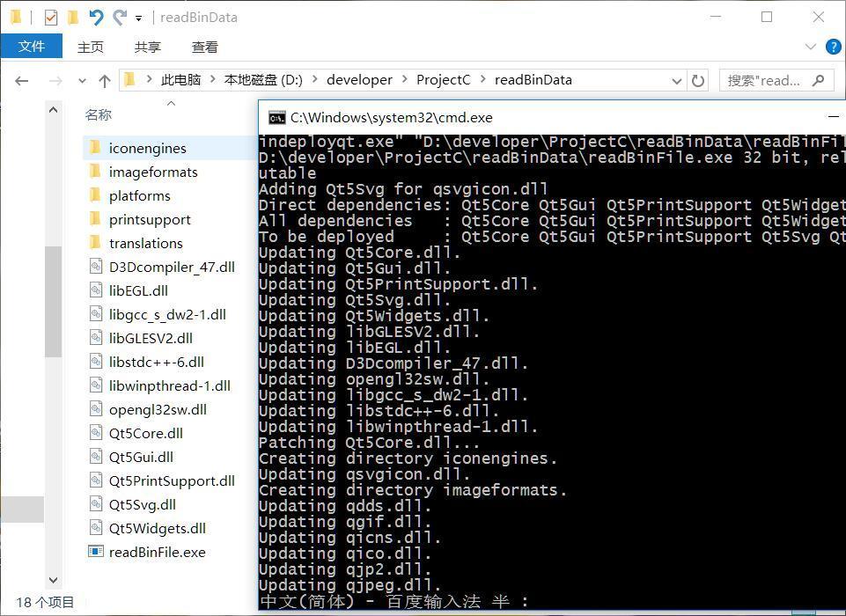Select the Qt5Widgets.dll file
The height and width of the screenshot is (616, 846).
click(x=157, y=527)
